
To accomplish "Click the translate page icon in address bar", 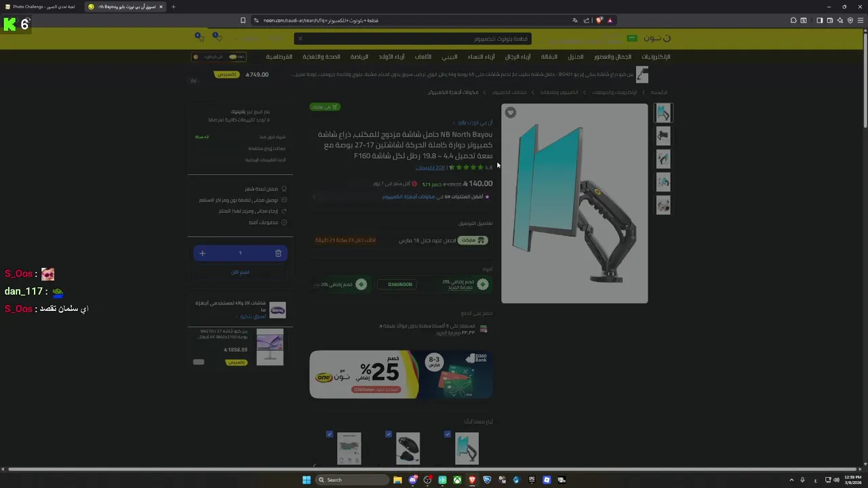I will 575,20.
